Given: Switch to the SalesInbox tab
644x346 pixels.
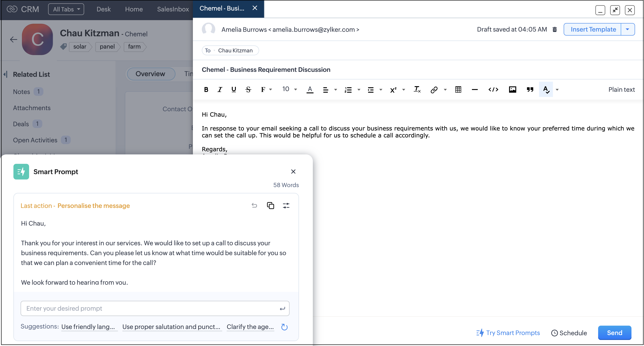Looking at the screenshot, I should (173, 9).
